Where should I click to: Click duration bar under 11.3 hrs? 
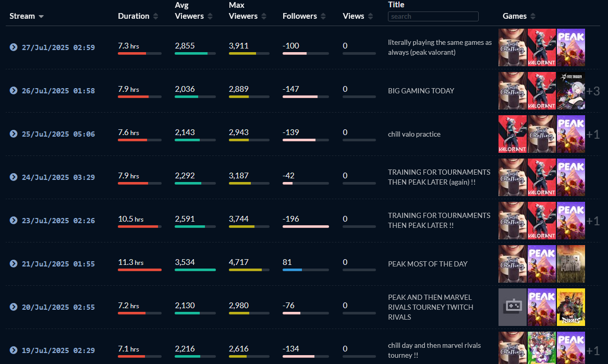[x=140, y=270]
